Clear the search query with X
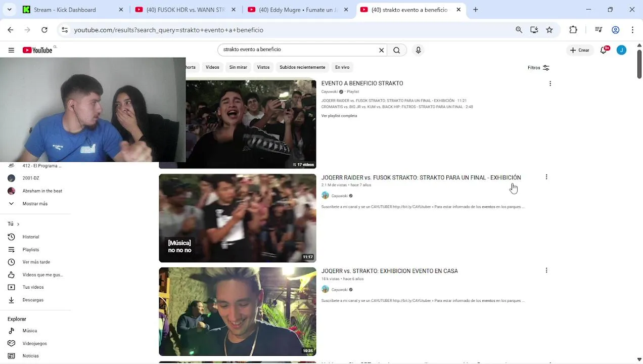Image resolution: width=643 pixels, height=364 pixels. tap(382, 50)
